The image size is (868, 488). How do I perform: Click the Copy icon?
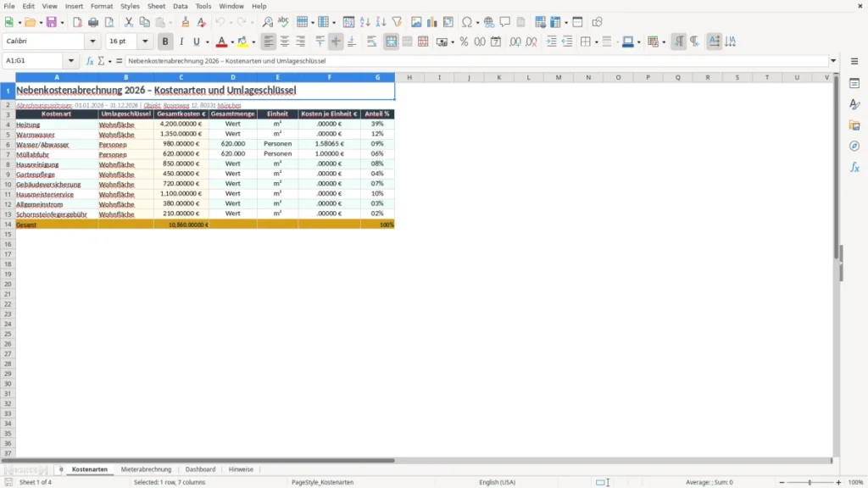coord(144,22)
